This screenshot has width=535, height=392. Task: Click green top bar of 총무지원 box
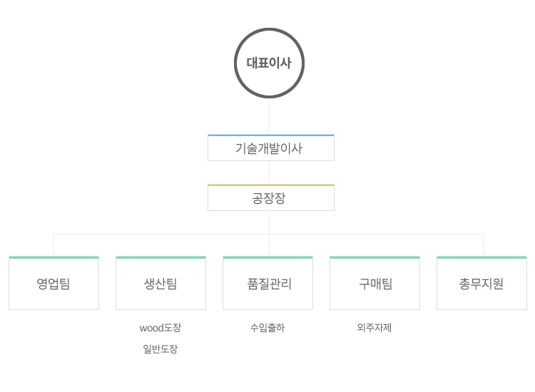pos(481,257)
